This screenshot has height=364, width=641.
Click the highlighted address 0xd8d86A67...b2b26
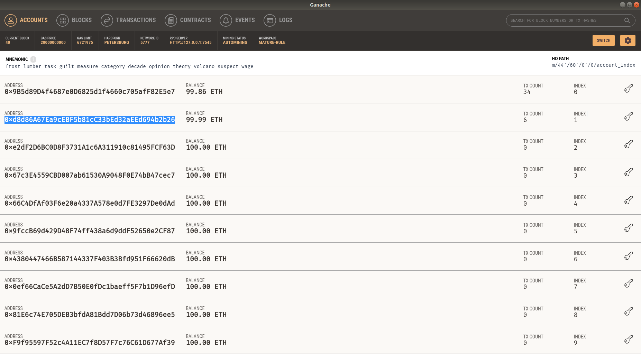[90, 120]
